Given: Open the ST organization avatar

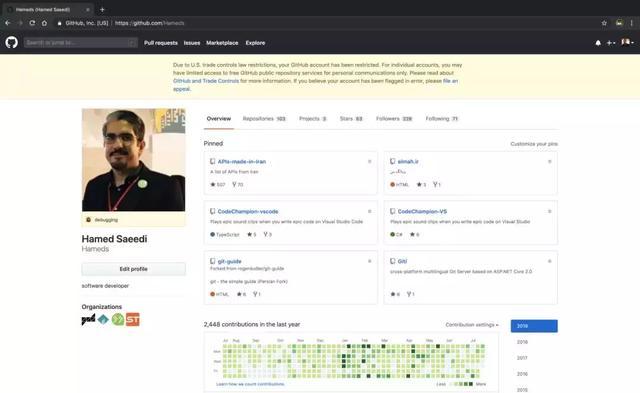Looking at the screenshot, I should pyautogui.click(x=133, y=319).
